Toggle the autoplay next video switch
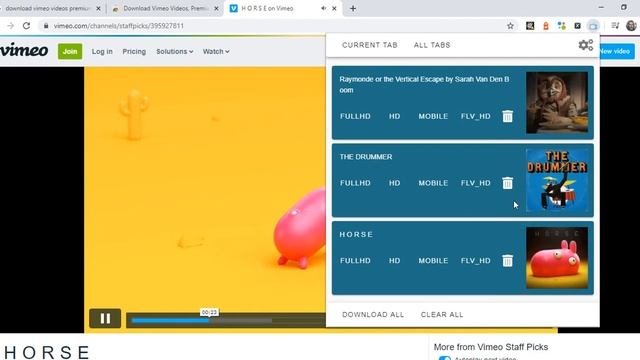This screenshot has height=360, width=640. pyautogui.click(x=444, y=358)
